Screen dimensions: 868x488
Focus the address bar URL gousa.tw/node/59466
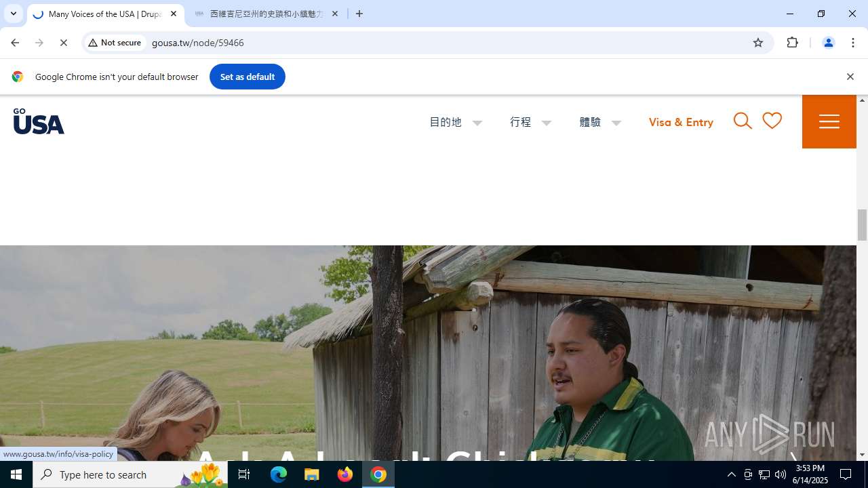198,43
